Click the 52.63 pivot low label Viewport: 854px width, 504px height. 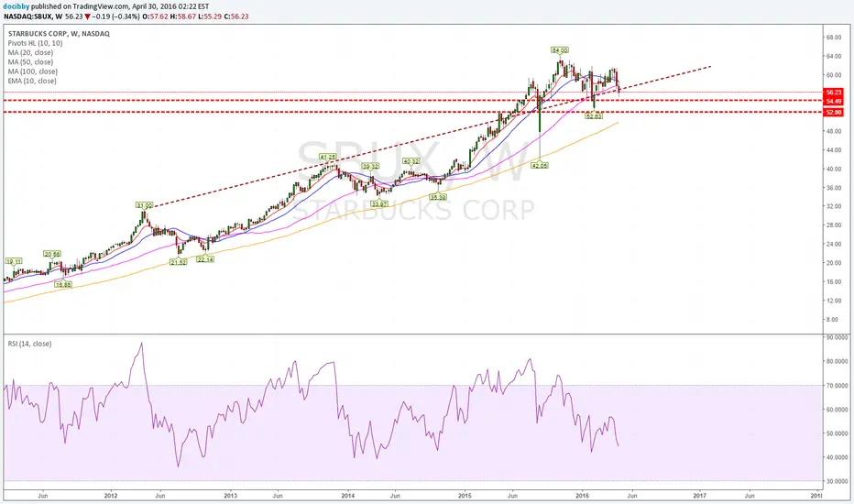[x=594, y=116]
